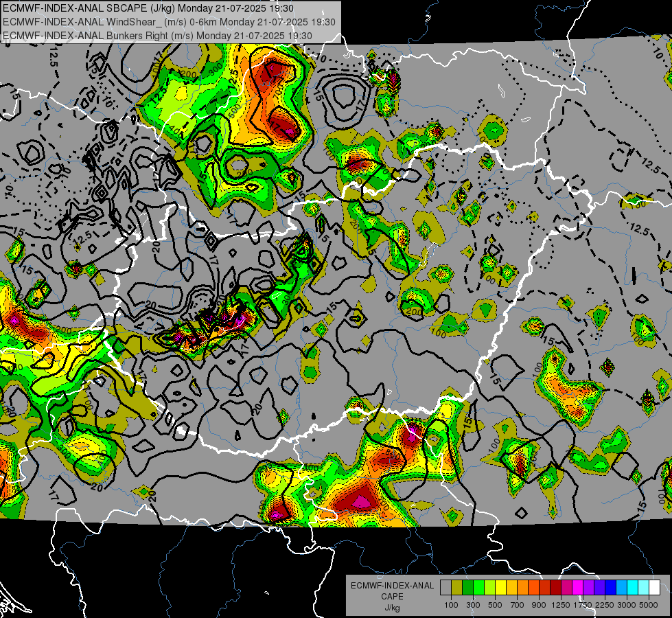Click the 700 tick label under color bar

pyautogui.click(x=518, y=605)
